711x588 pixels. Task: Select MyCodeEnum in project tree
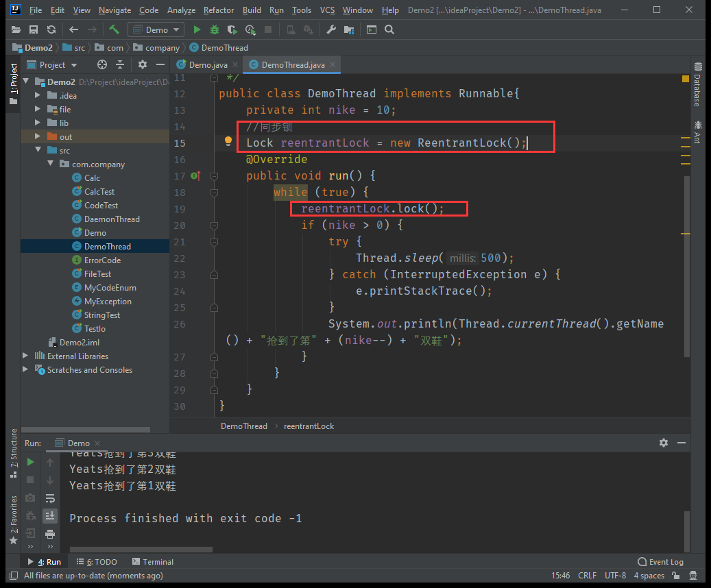coord(110,287)
